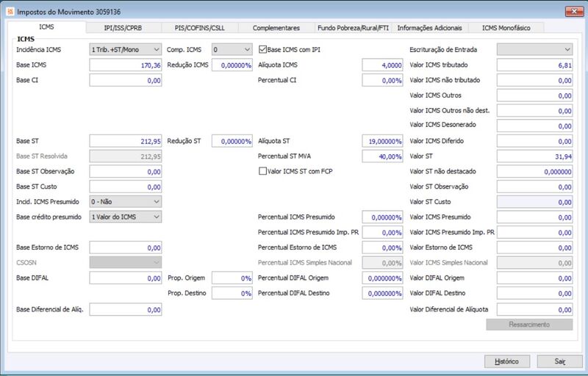Click the Sair button
588x376 pixels.
(x=560, y=361)
